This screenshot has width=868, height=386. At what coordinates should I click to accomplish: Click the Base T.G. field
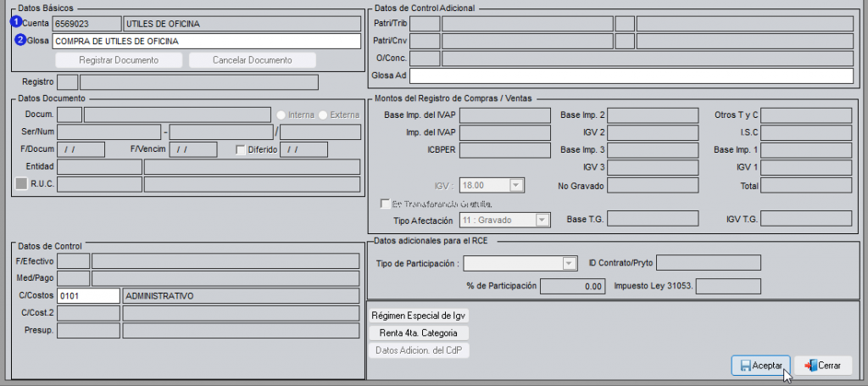(654, 219)
